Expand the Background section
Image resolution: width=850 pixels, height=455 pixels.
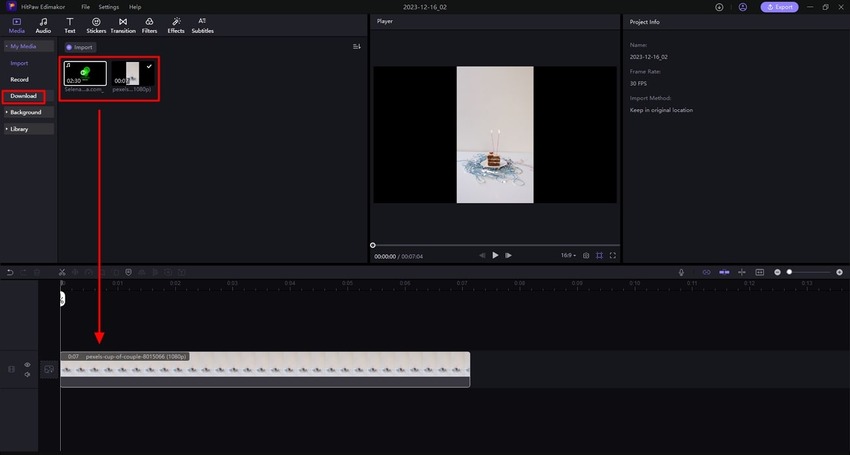click(x=29, y=112)
